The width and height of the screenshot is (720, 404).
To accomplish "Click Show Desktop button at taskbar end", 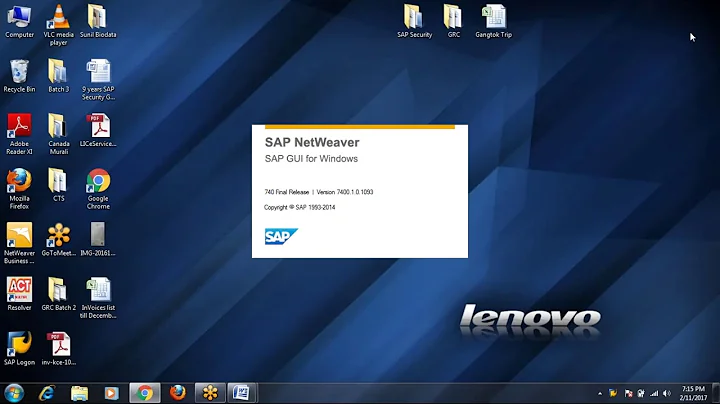I will 716,393.
